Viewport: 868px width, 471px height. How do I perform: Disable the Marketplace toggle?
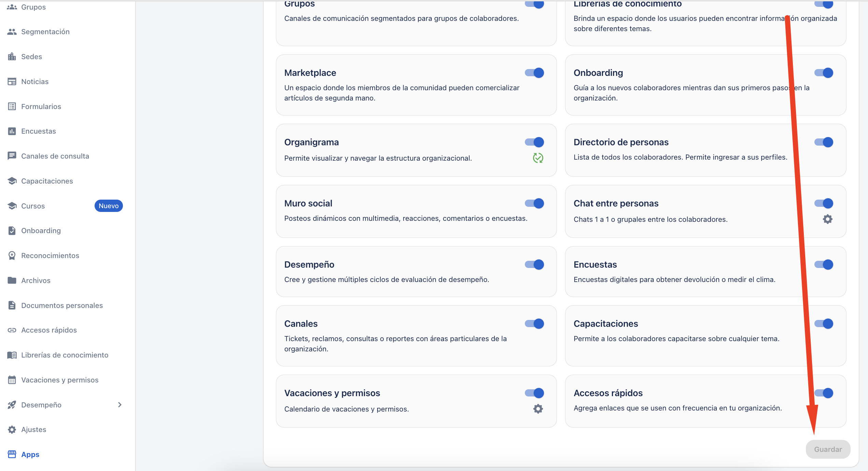click(x=534, y=73)
